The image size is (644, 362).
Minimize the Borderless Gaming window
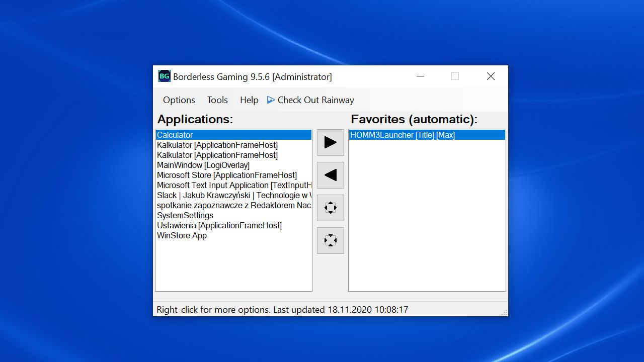coord(421,76)
